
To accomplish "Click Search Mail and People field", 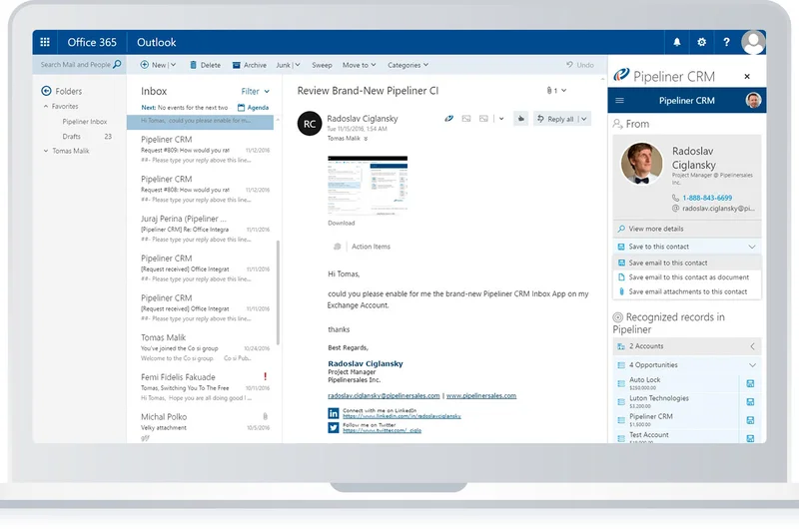I will click(76, 65).
